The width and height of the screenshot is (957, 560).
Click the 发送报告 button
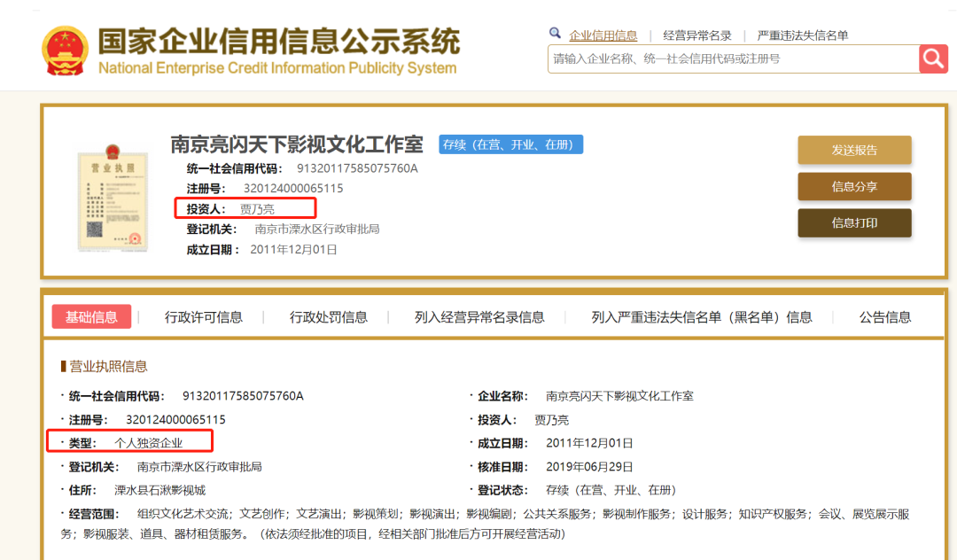[x=854, y=150]
